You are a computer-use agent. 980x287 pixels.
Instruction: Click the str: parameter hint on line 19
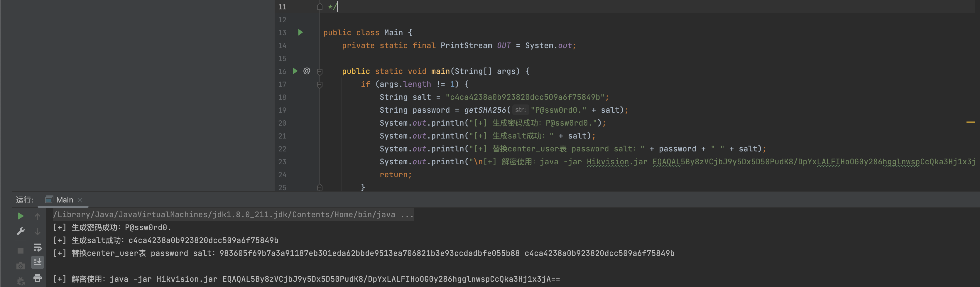tap(520, 110)
